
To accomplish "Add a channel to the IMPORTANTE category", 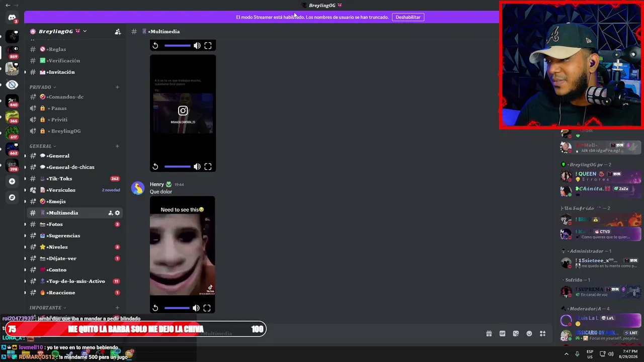I will (117, 308).
